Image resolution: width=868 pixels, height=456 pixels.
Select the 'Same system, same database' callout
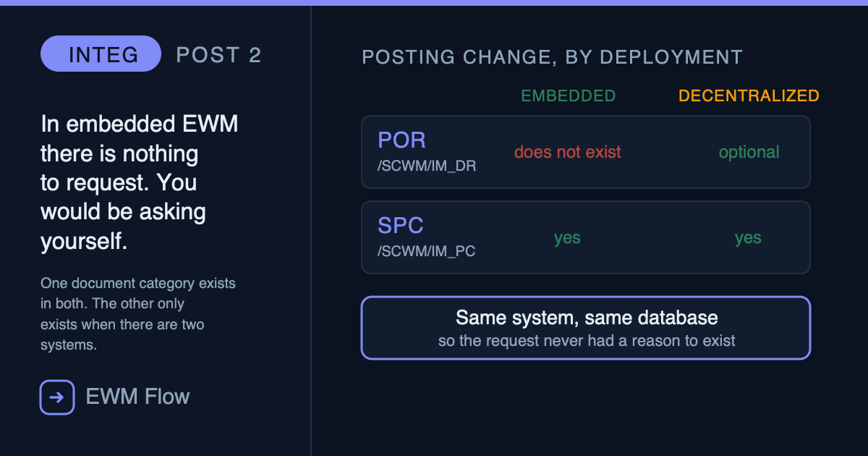(x=586, y=328)
